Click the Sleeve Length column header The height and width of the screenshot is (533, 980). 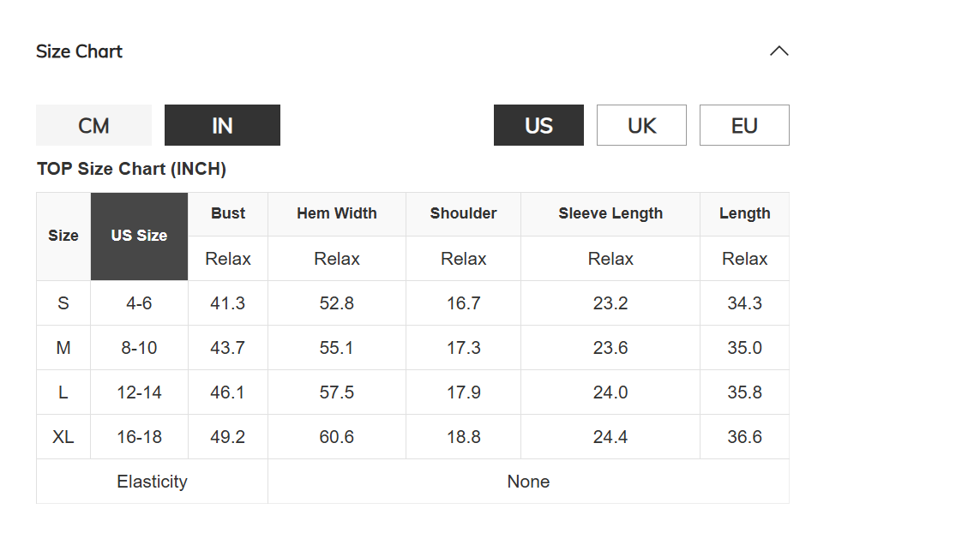click(610, 213)
